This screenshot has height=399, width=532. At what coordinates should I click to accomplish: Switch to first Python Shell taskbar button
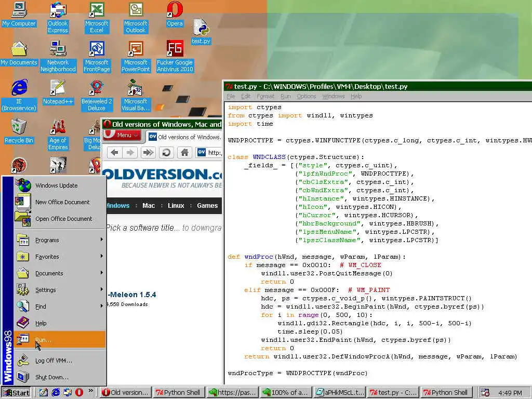tap(179, 393)
